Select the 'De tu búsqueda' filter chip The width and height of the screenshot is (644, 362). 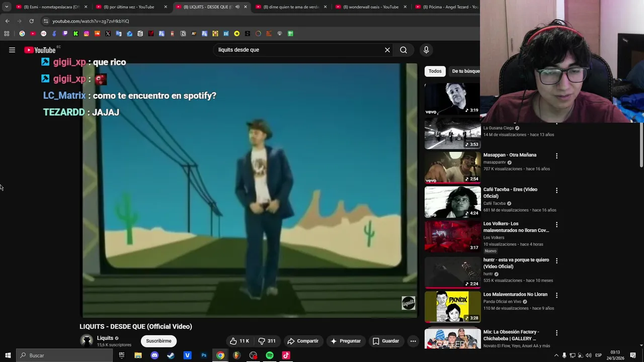click(x=465, y=71)
